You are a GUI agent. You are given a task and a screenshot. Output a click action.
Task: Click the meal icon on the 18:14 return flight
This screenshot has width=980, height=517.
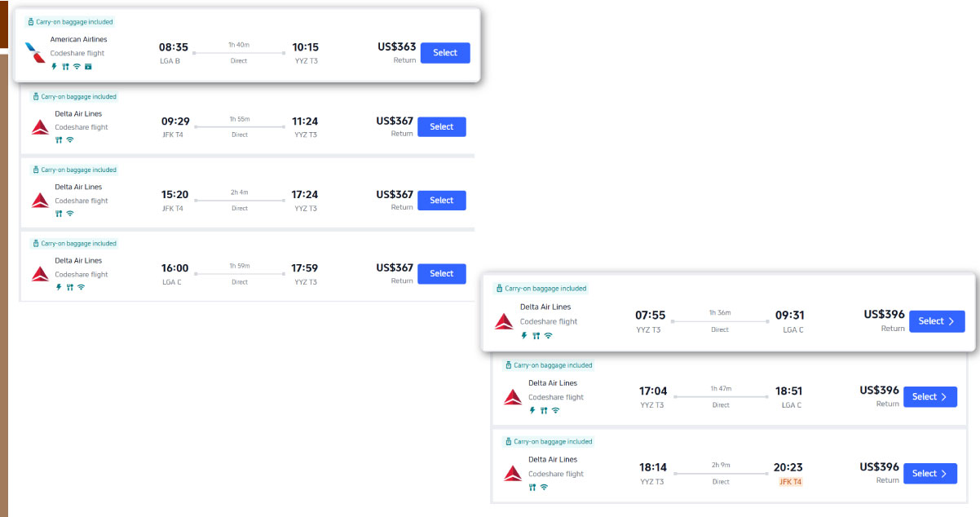click(532, 488)
